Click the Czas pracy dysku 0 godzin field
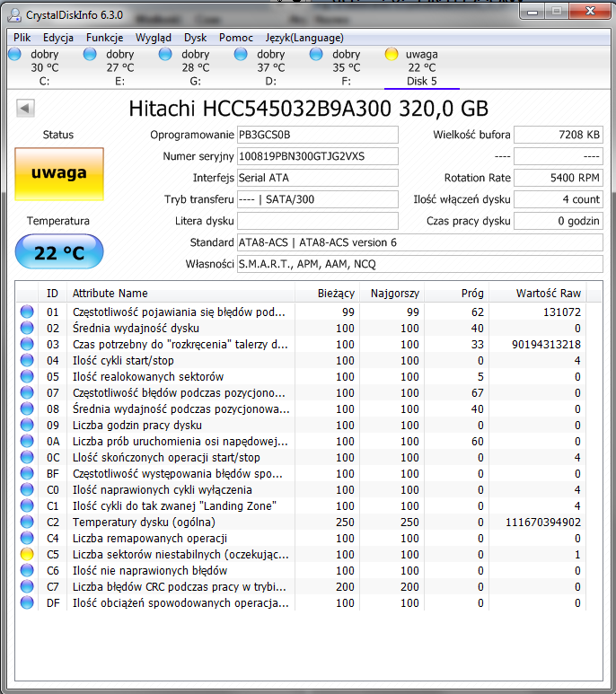The height and width of the screenshot is (694, 616). (558, 221)
